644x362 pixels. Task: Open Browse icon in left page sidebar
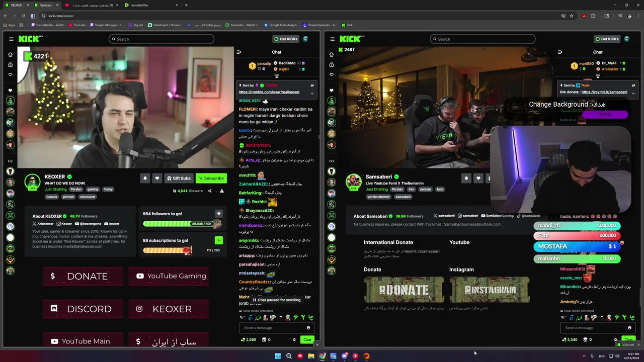pos(10,64)
